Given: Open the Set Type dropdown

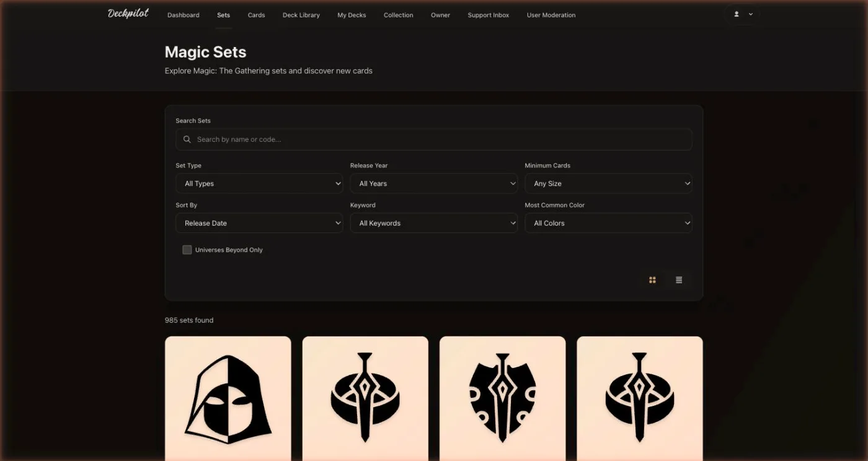Looking at the screenshot, I should (259, 183).
